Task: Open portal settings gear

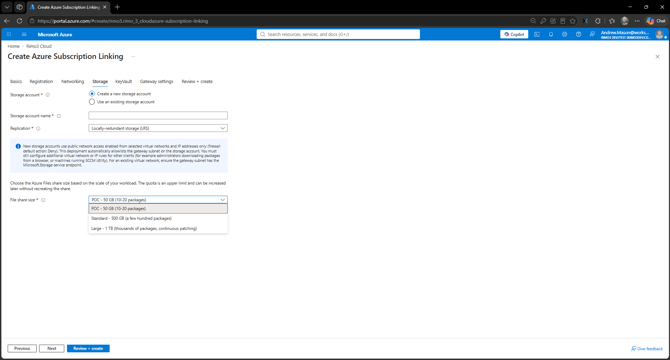Action: point(564,35)
